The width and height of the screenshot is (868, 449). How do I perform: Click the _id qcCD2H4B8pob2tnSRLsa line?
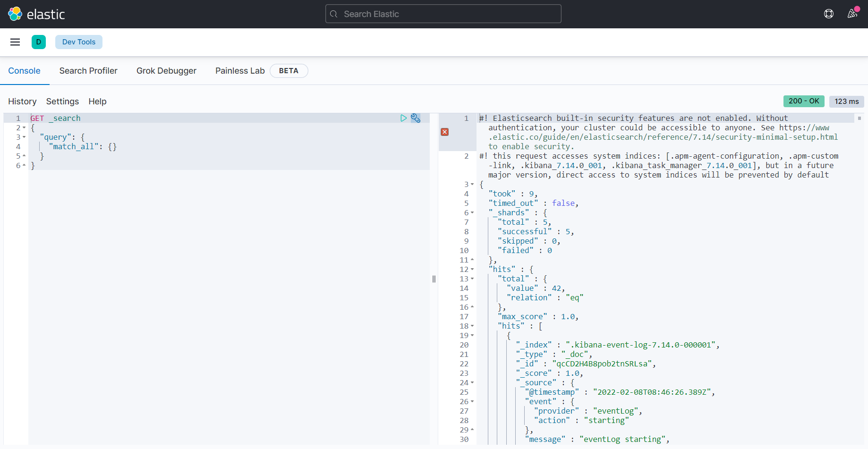(x=586, y=364)
